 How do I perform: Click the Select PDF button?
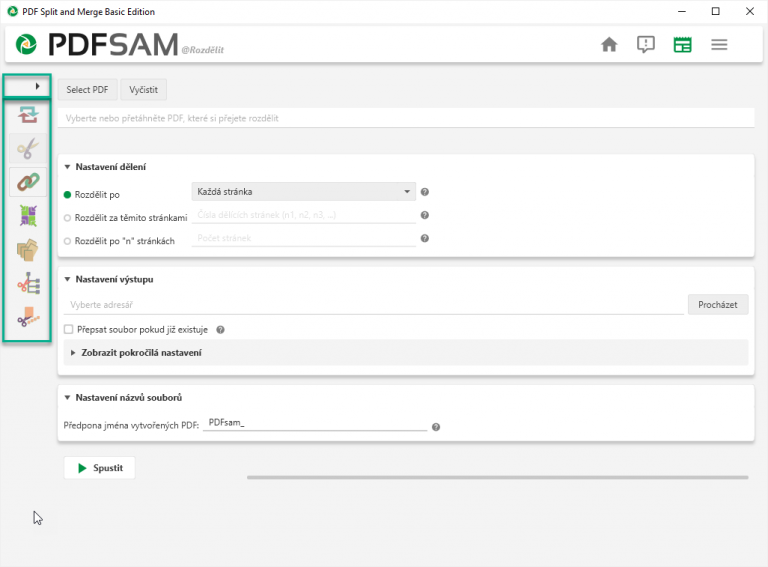point(87,90)
